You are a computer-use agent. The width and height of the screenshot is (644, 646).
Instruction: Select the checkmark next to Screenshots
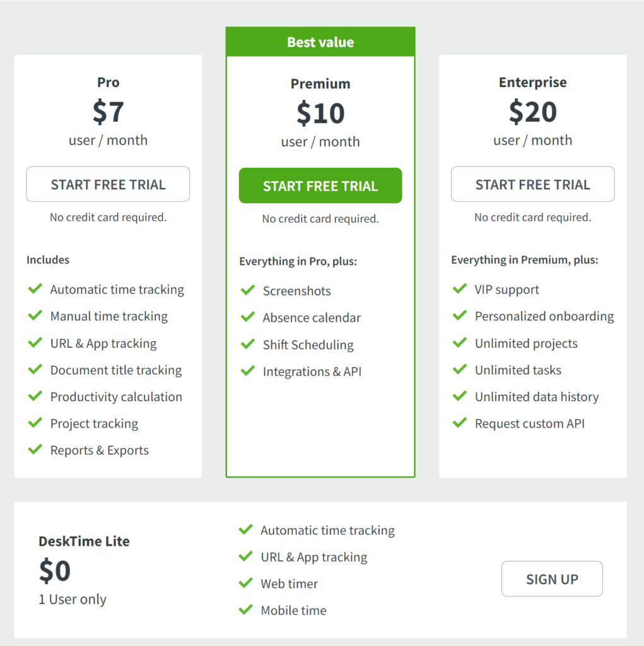point(247,290)
